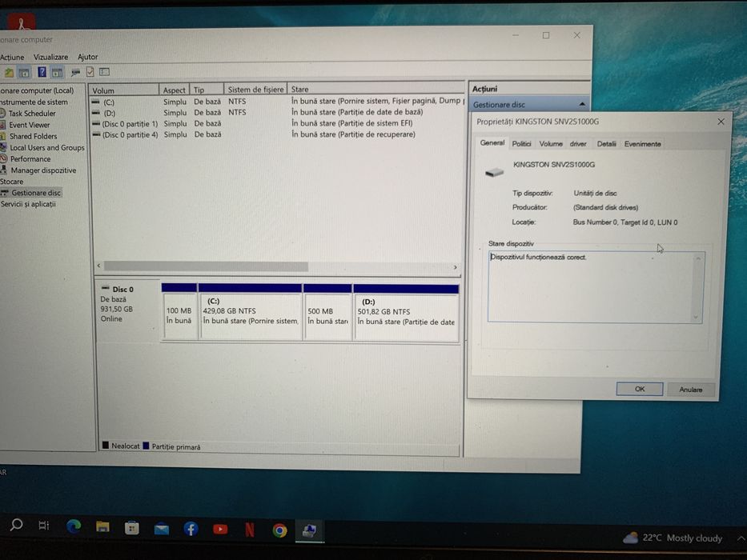The image size is (747, 560).
Task: Select the 100 MB partition block
Action: click(x=179, y=311)
